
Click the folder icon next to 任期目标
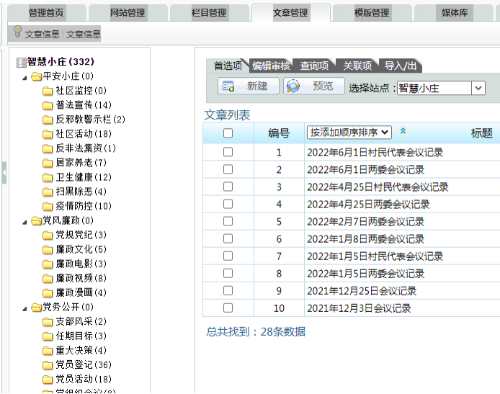48,336
